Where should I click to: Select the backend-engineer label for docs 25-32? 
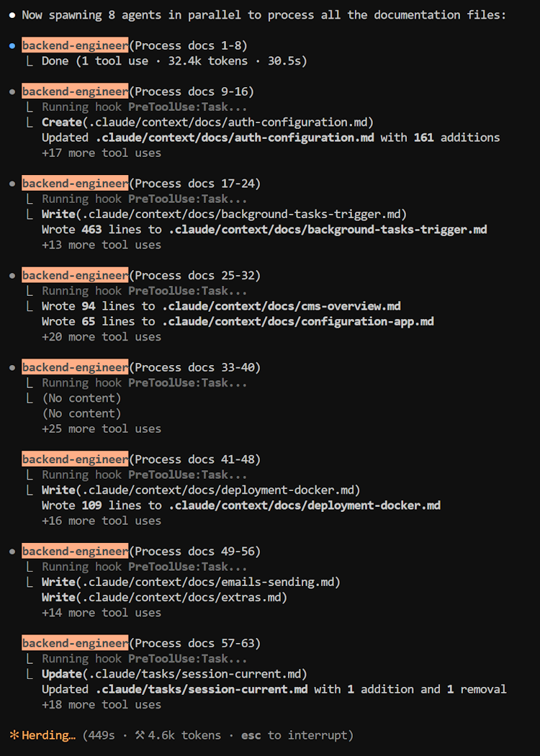[75, 276]
